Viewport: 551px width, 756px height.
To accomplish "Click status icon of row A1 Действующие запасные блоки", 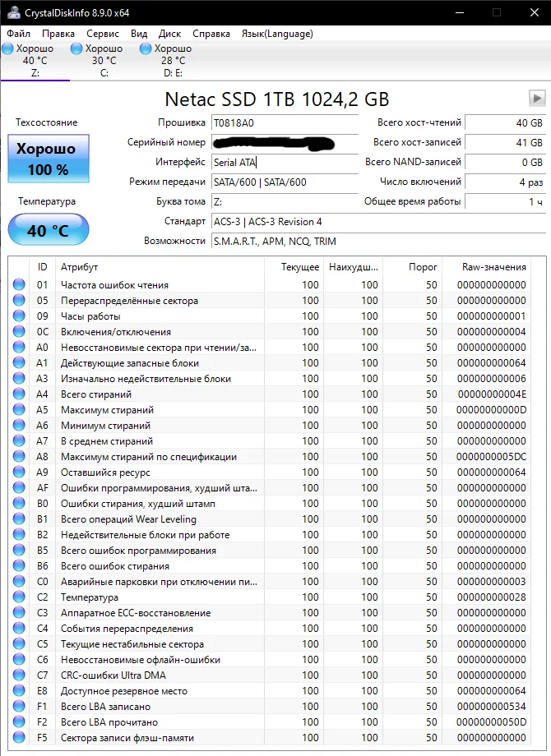I will pos(19,362).
